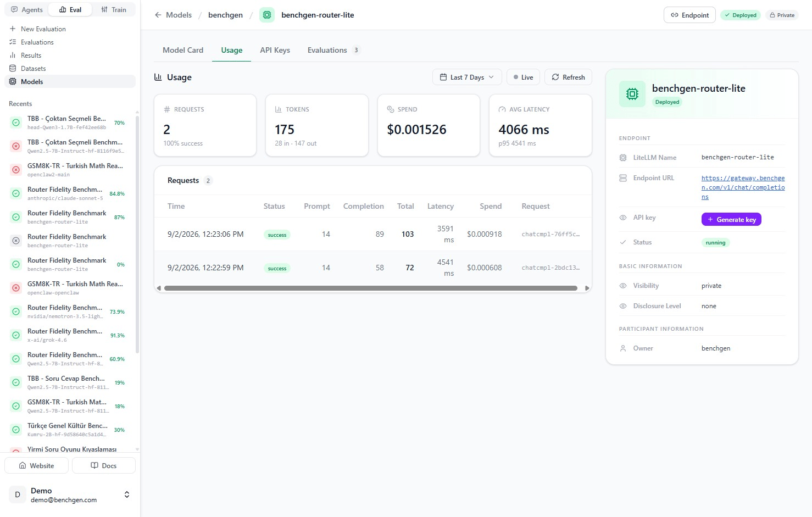Click the running status badge
This screenshot has width=812, height=517.
(715, 243)
